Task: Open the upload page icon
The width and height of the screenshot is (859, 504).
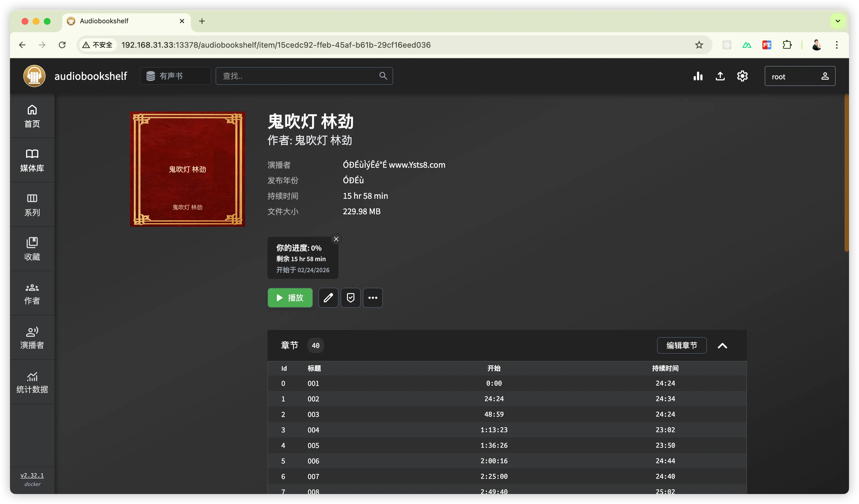Action: point(720,76)
